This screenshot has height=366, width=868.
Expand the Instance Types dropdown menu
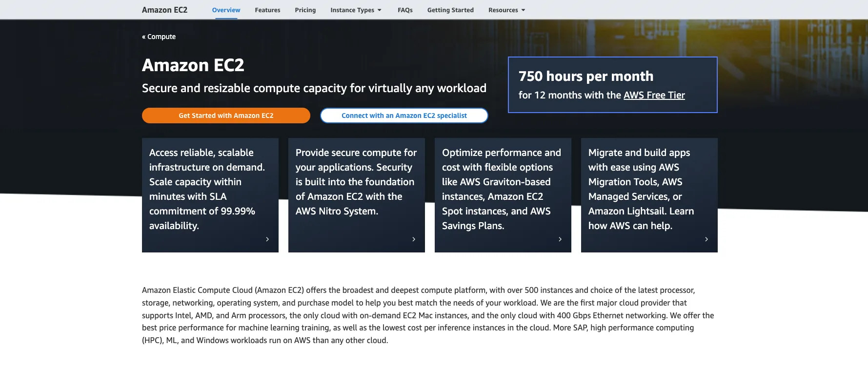pos(356,10)
